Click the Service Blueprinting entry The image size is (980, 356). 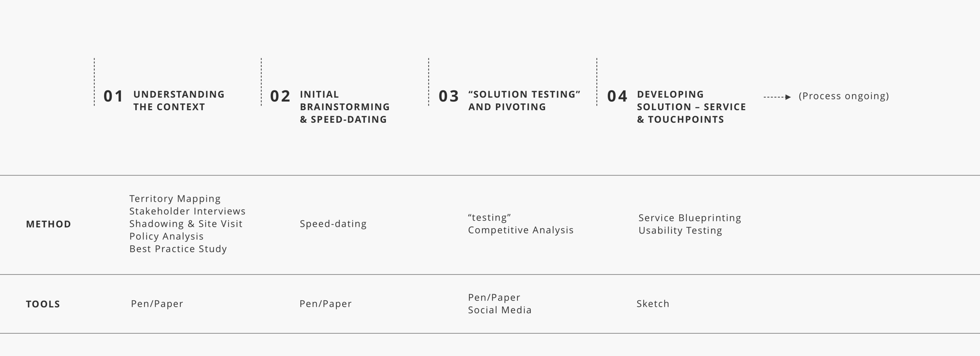click(x=690, y=218)
